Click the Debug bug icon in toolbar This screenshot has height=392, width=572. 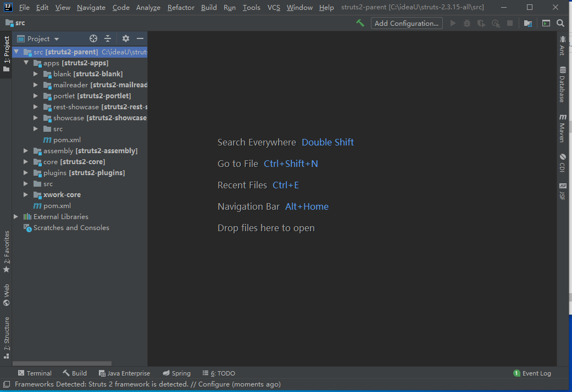click(467, 23)
